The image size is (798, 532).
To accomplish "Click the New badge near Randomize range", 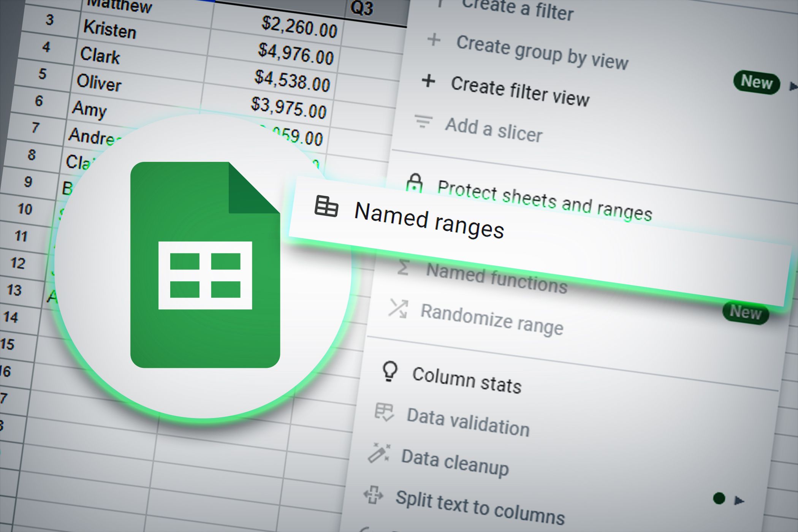I will (745, 313).
